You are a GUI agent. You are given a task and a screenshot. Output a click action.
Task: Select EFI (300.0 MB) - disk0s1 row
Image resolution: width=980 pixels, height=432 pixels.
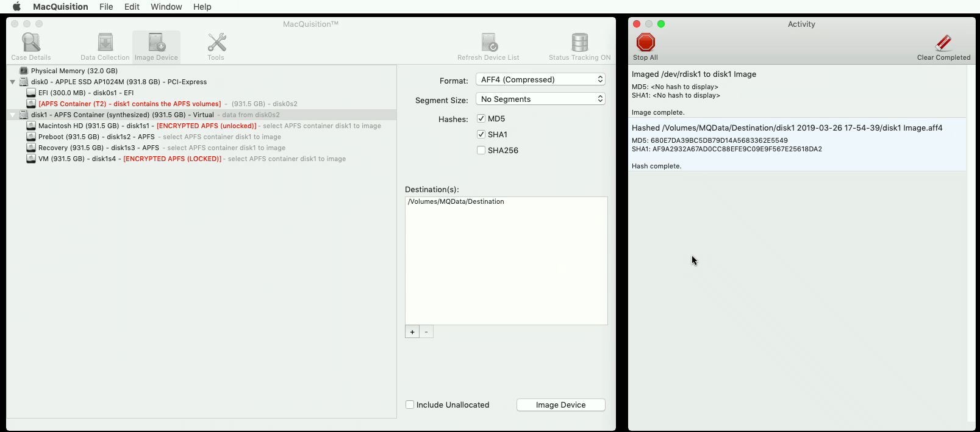(x=201, y=93)
